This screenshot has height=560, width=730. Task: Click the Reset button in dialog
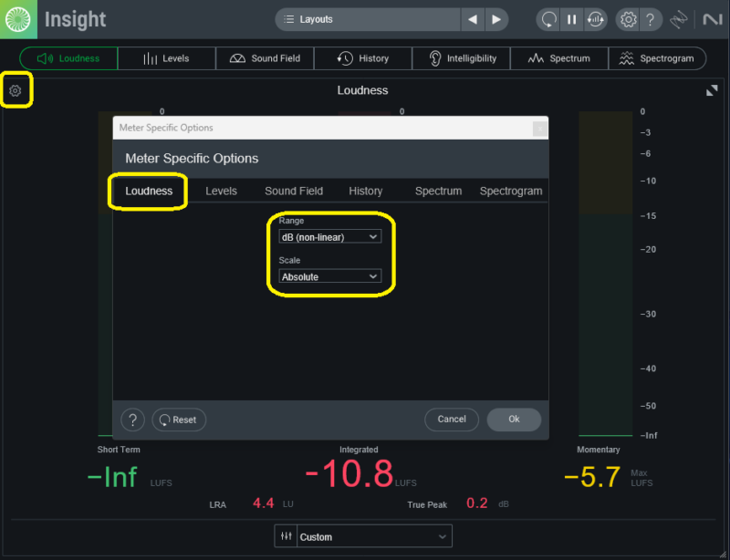tap(179, 420)
